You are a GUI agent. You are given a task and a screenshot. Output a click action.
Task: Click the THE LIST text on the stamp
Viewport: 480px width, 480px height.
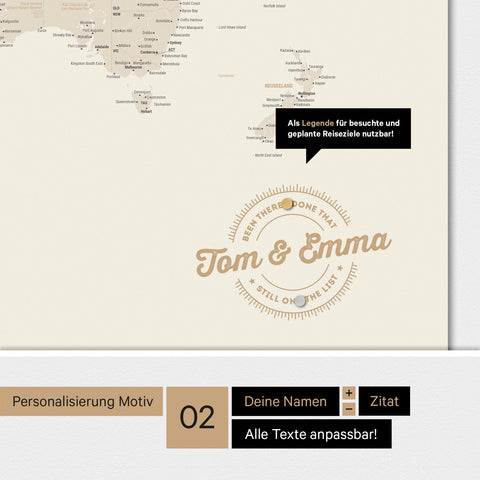tap(323, 288)
